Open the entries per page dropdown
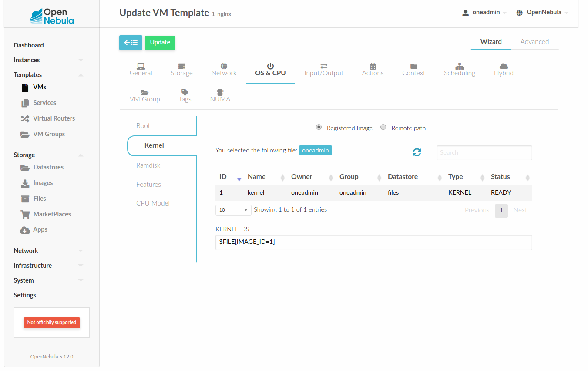 click(233, 210)
